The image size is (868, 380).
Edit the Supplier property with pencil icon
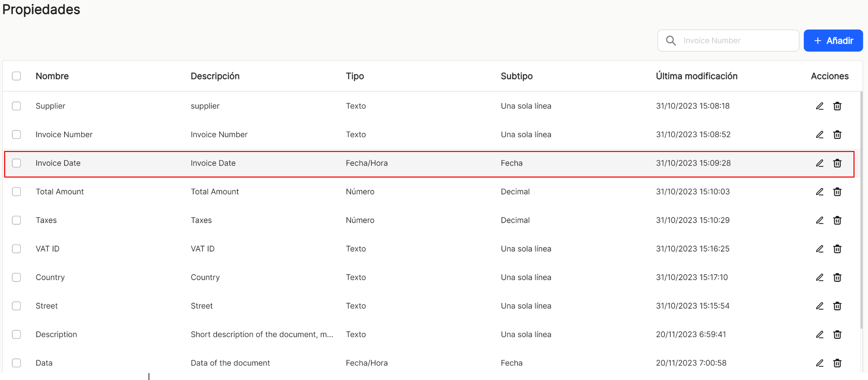[x=820, y=106]
